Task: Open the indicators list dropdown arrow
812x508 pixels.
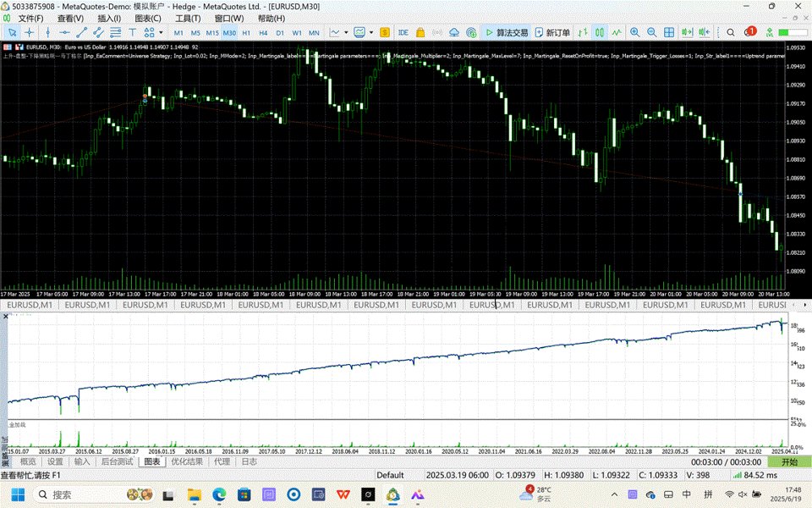Action: [x=373, y=32]
